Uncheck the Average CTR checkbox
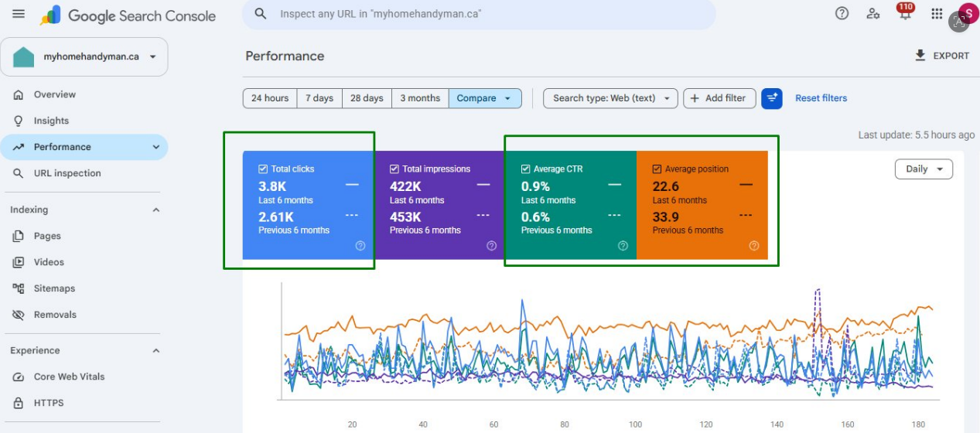The image size is (980, 433). tap(526, 169)
